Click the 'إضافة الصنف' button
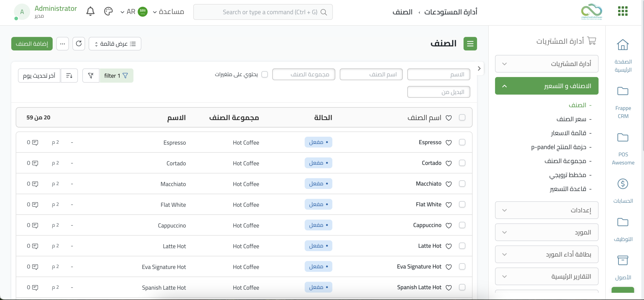The image size is (644, 300). 32,44
